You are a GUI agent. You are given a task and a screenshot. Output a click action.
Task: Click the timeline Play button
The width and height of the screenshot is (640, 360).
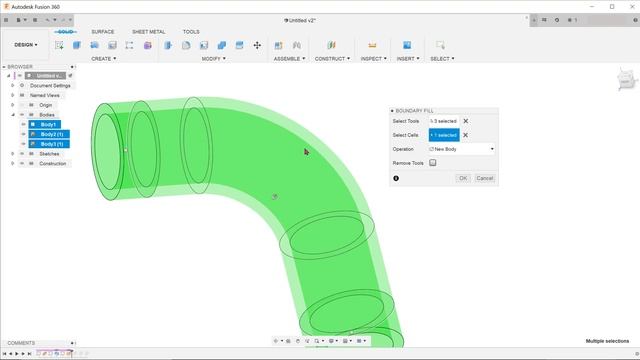click(17, 354)
